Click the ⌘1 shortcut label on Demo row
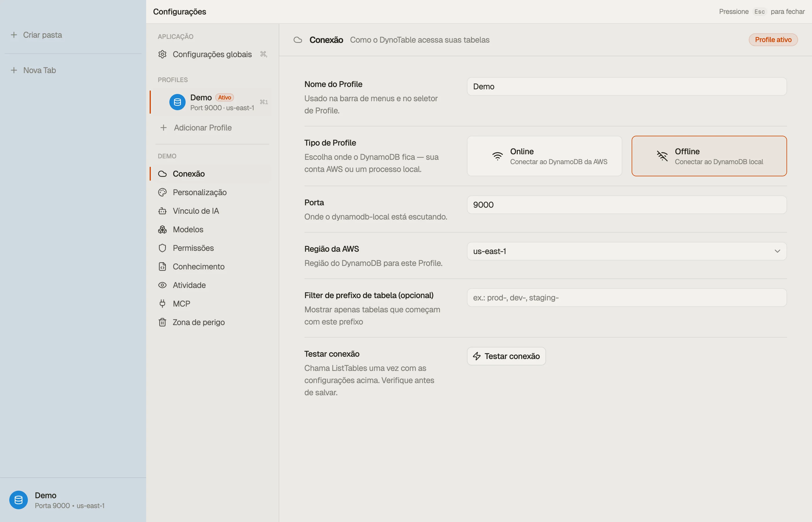This screenshot has height=522, width=812. pos(264,102)
